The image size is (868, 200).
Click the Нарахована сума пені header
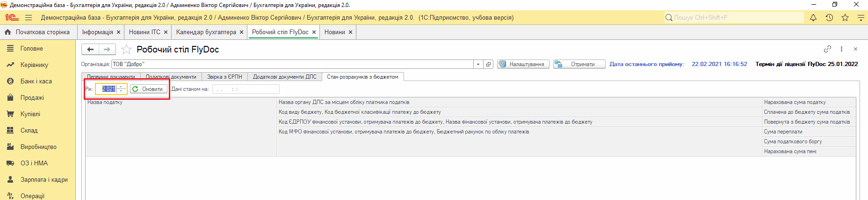tap(809, 151)
